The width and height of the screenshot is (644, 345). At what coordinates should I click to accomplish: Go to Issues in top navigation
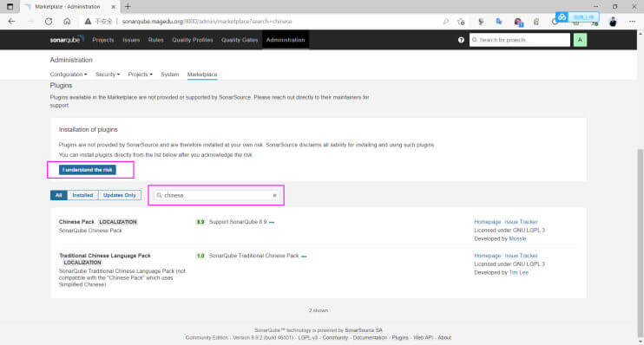131,40
